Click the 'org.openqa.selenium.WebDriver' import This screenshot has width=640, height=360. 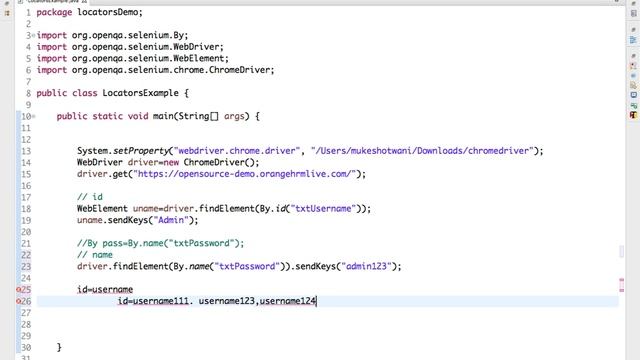click(147, 47)
